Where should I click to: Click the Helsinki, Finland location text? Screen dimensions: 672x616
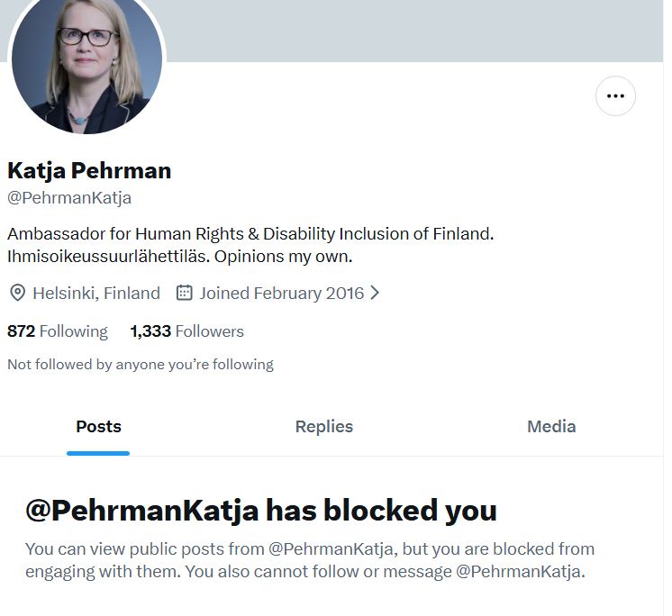point(96,293)
